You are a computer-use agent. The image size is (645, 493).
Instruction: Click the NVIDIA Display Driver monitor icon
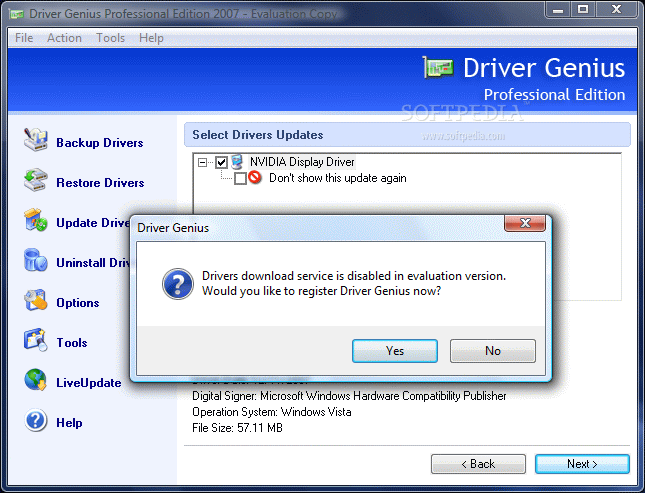pos(237,162)
